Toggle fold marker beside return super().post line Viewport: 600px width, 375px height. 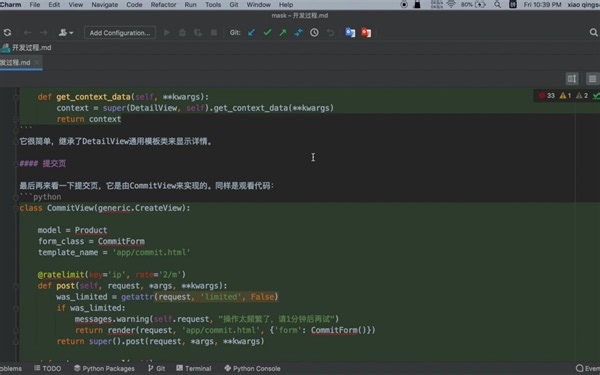tap(16, 341)
